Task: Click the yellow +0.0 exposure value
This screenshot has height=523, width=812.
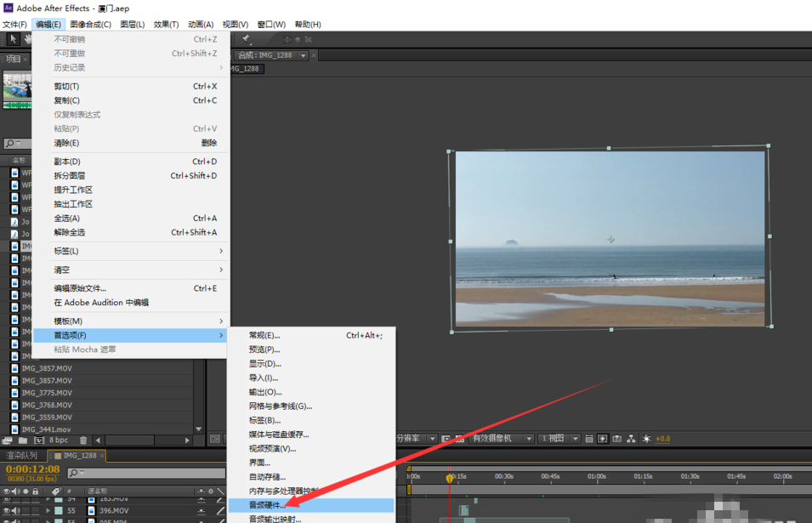Action: pyautogui.click(x=662, y=439)
